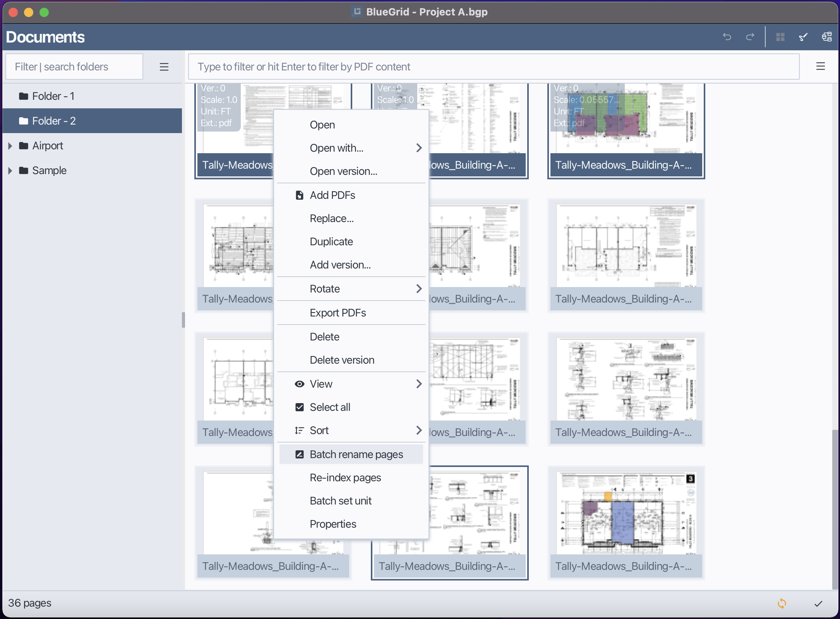Click the PDF content filter field

point(494,67)
